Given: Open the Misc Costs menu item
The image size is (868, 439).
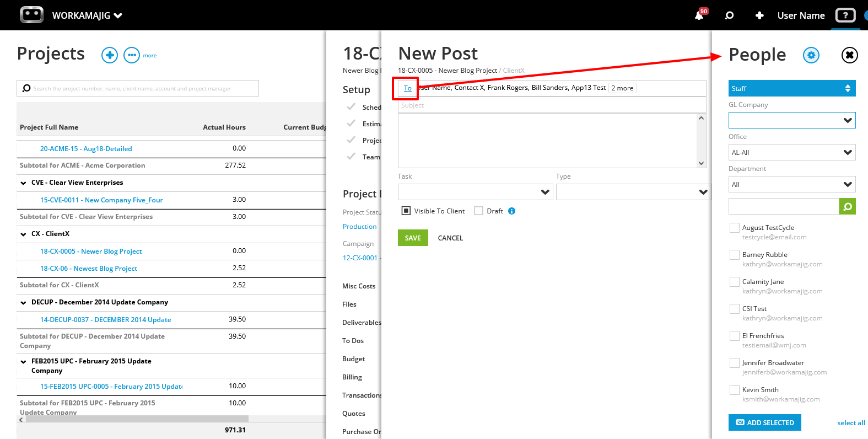Looking at the screenshot, I should 359,286.
